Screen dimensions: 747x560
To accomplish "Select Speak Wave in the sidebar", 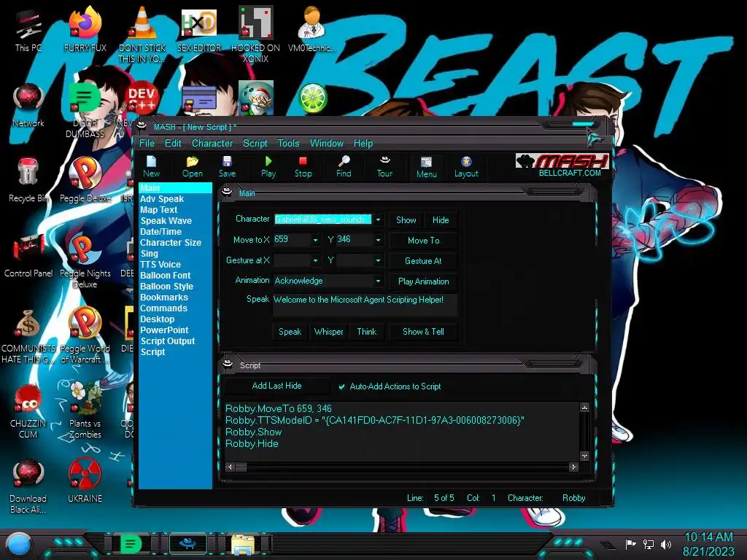I will (x=166, y=221).
